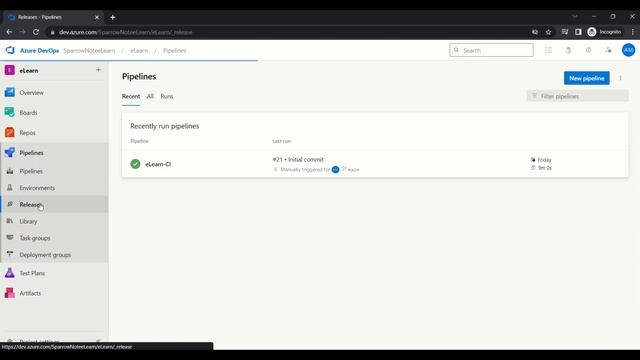Click the browser address bar
This screenshot has height=360, width=640.
286,32
